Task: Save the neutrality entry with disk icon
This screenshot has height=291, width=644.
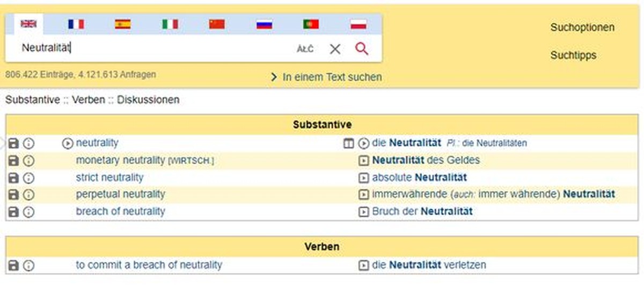Action: (14, 143)
